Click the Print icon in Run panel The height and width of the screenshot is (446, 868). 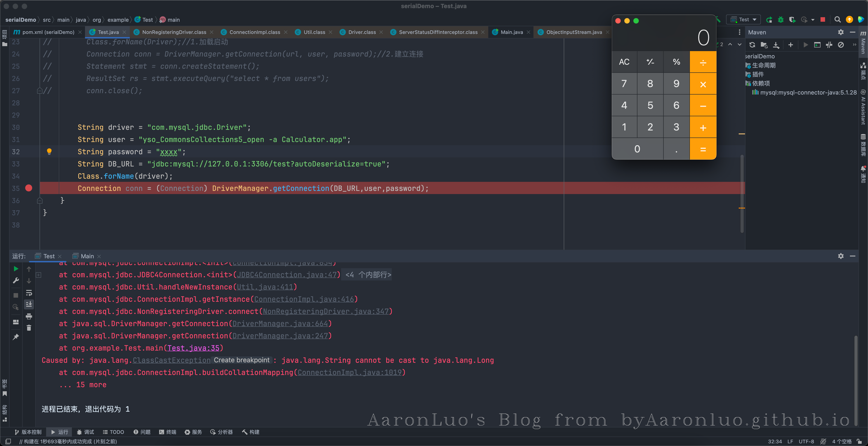pyautogui.click(x=29, y=316)
